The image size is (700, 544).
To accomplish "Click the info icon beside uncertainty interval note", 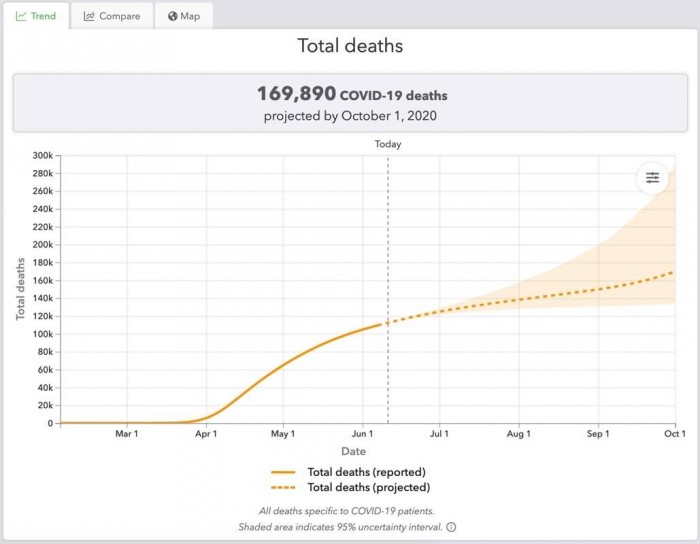I will coord(451,527).
